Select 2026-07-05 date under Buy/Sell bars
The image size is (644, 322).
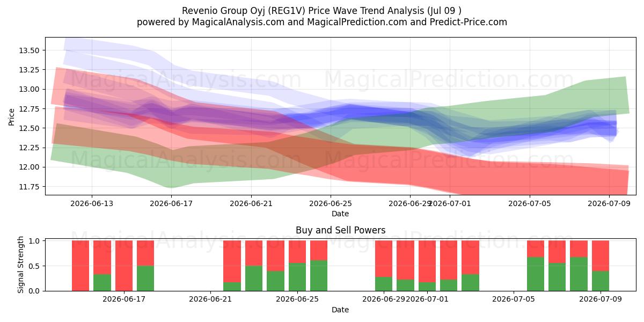click(x=514, y=299)
